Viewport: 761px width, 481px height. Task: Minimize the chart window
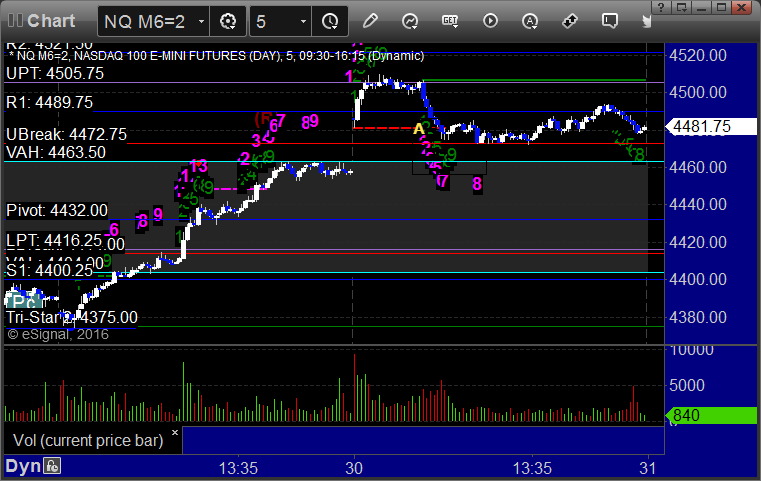(x=701, y=7)
